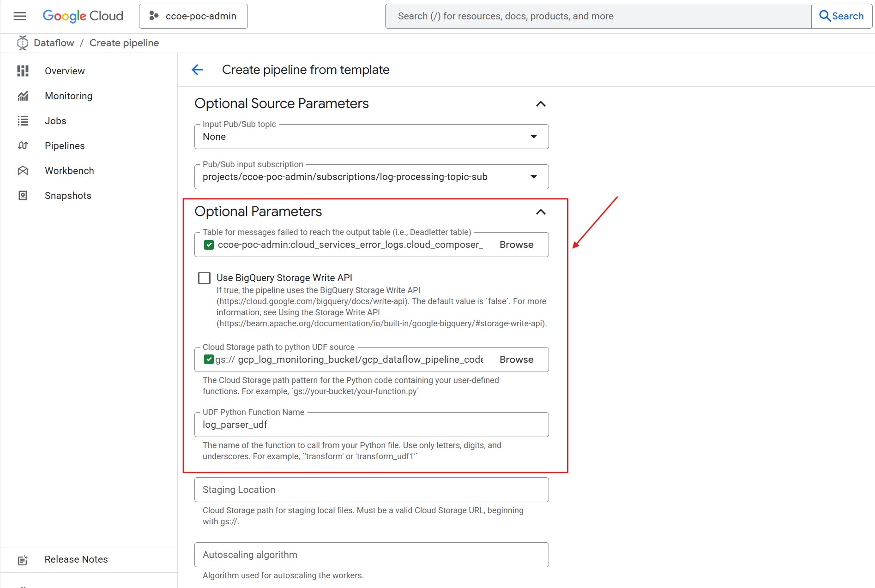Click the Pipelines sidebar icon
The image size is (875, 588).
coord(23,146)
